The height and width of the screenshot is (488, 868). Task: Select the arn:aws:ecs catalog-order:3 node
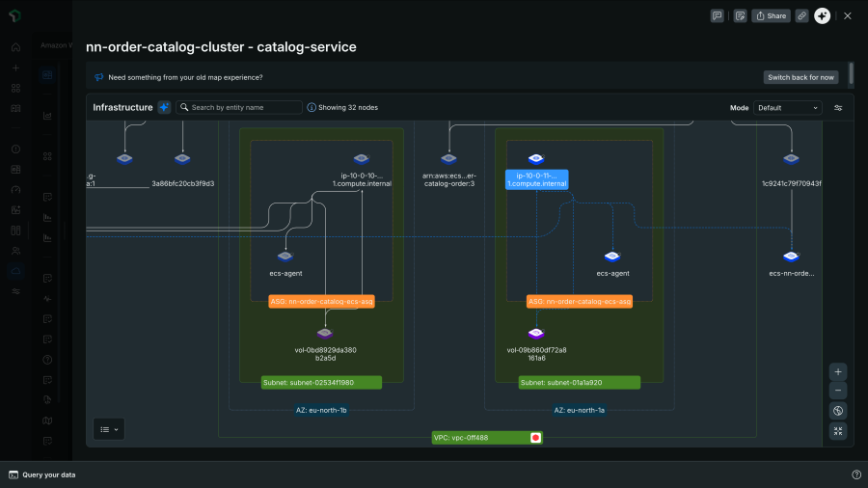448,159
